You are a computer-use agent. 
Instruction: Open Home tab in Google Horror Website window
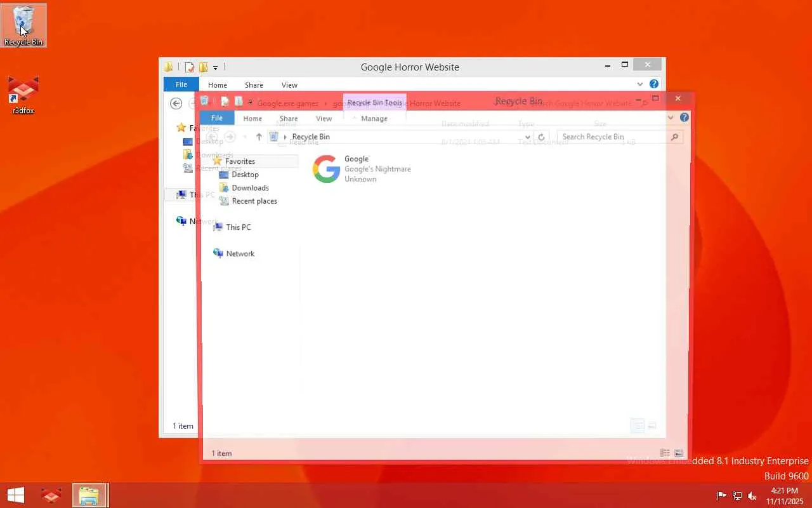tap(218, 84)
